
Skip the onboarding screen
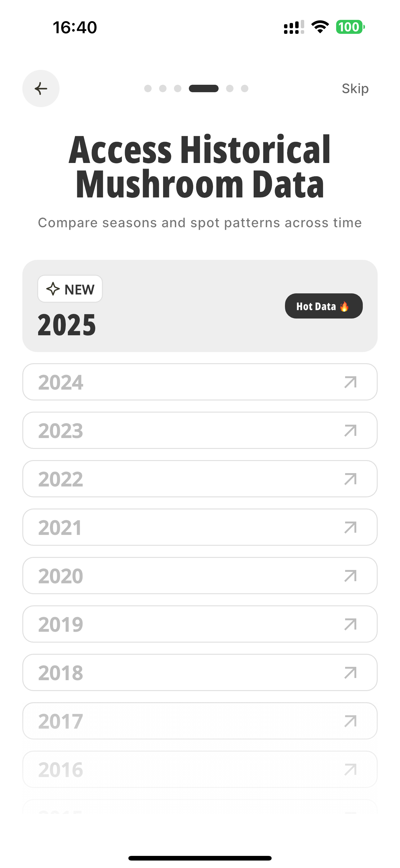(x=355, y=88)
